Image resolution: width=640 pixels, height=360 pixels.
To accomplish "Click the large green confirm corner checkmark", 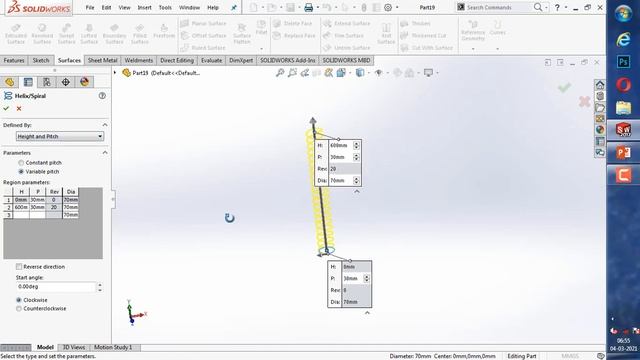I will [564, 87].
